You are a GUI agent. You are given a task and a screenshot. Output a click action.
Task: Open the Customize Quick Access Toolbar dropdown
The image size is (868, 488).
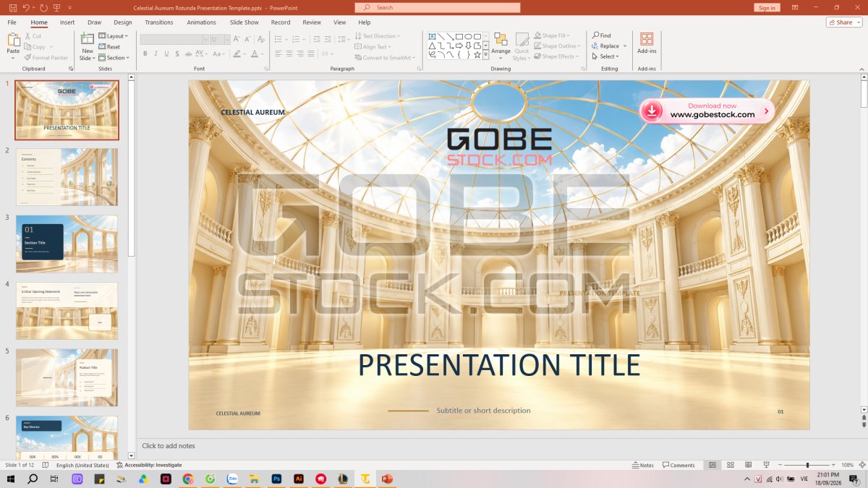point(70,7)
